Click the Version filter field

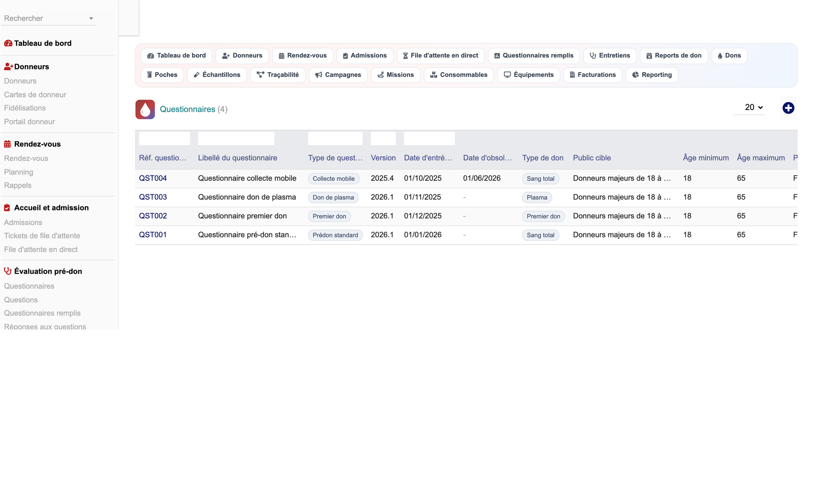coord(383,139)
